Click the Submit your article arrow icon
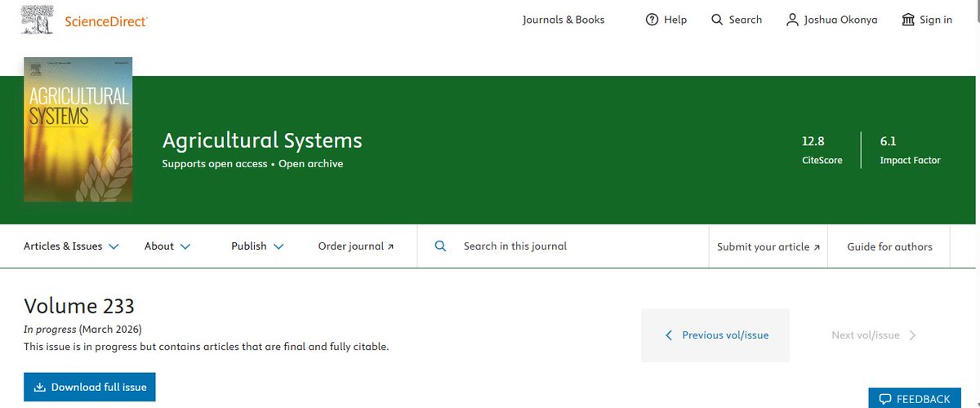 click(x=817, y=247)
